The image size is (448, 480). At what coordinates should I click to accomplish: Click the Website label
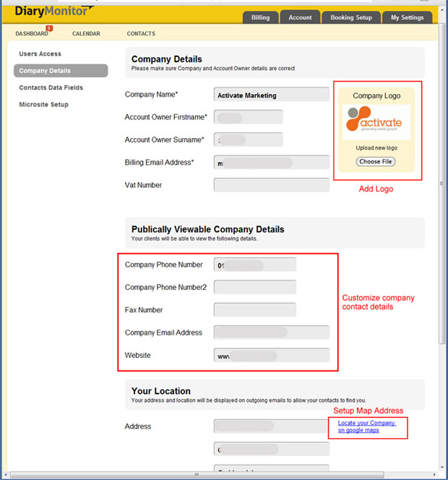pos(138,356)
